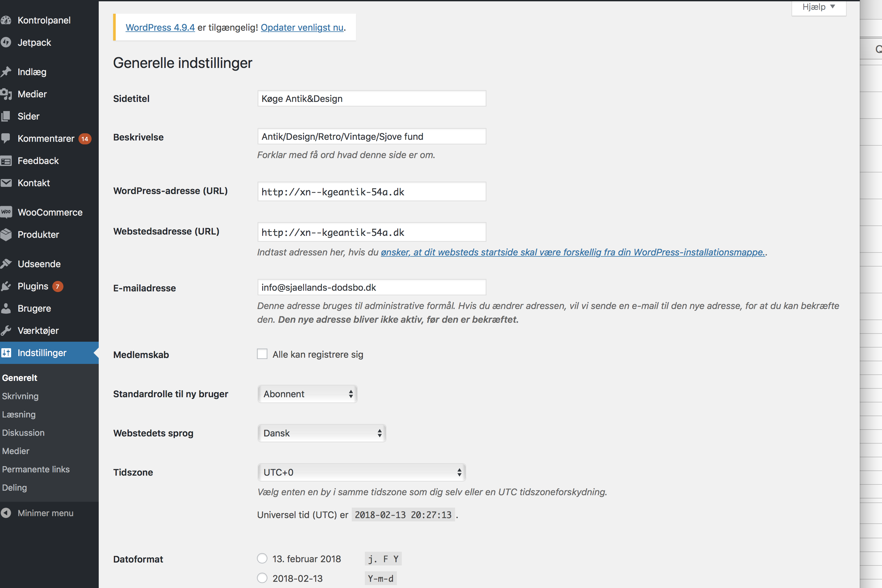Open the Standardrolle 'Abonnent' dropdown
The height and width of the screenshot is (588, 882).
tap(307, 394)
